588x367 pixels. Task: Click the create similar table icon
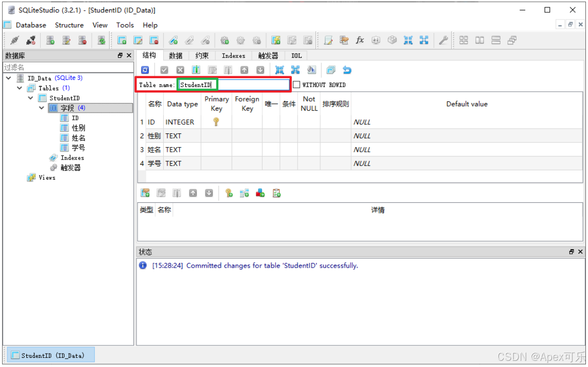[331, 70]
